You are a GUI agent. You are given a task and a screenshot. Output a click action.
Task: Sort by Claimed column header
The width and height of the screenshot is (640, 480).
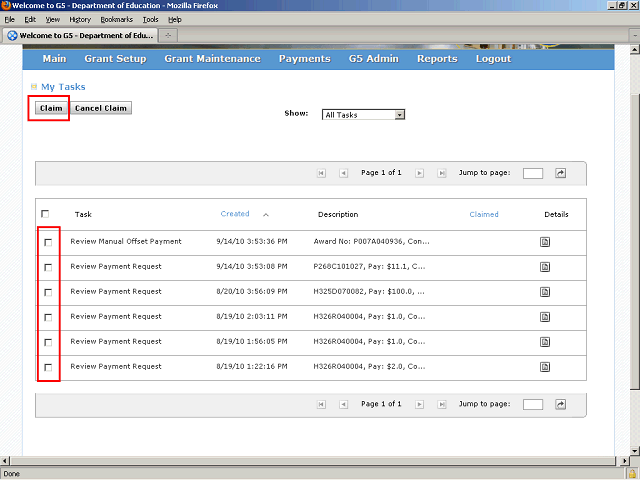point(484,214)
